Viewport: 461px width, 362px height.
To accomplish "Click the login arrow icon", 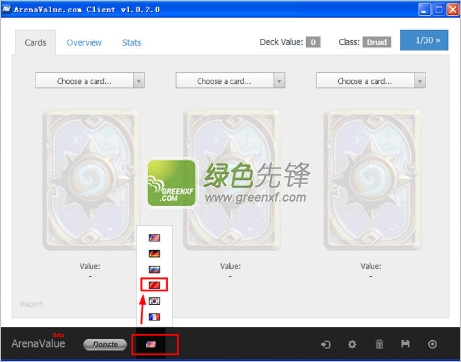I will 326,344.
